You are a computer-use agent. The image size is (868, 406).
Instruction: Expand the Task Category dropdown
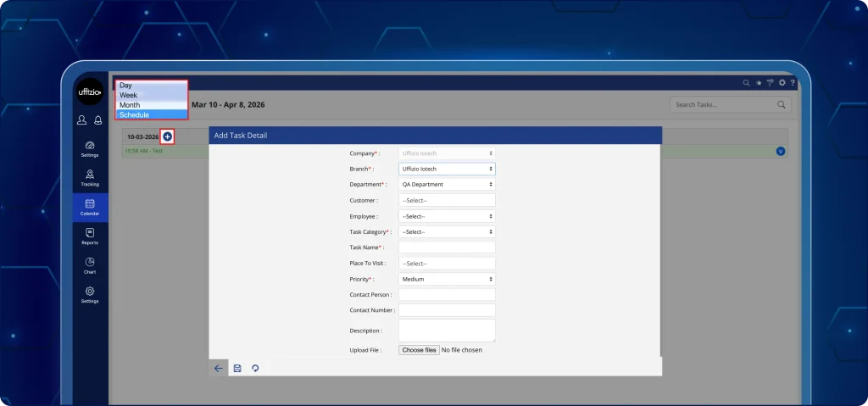coord(447,231)
